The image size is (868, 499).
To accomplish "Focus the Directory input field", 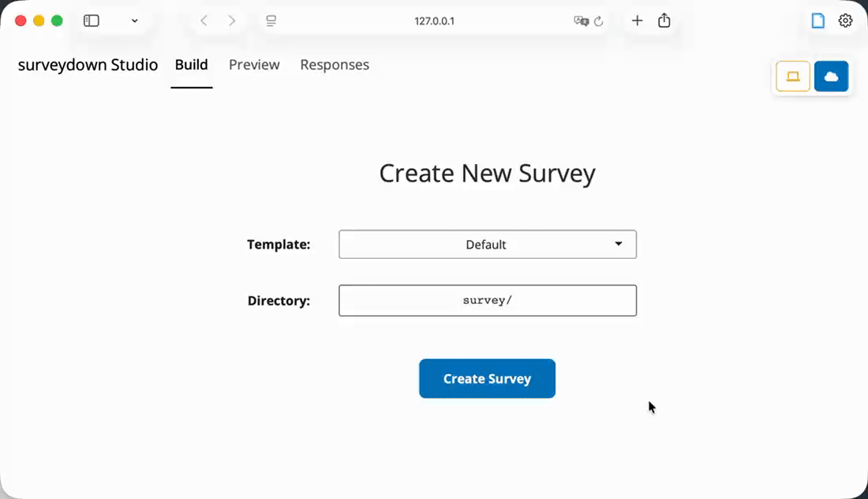I will [x=487, y=301].
